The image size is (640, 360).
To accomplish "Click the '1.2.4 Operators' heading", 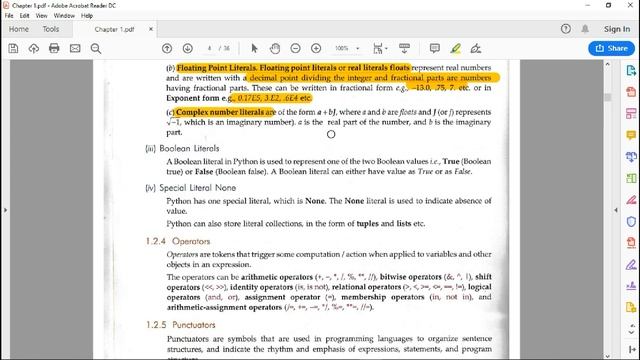I will 178,241.
